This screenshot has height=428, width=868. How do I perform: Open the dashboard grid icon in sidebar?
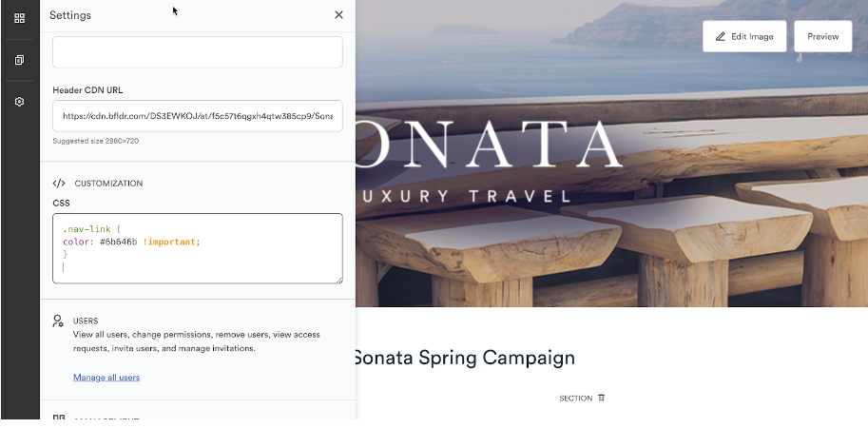point(19,18)
